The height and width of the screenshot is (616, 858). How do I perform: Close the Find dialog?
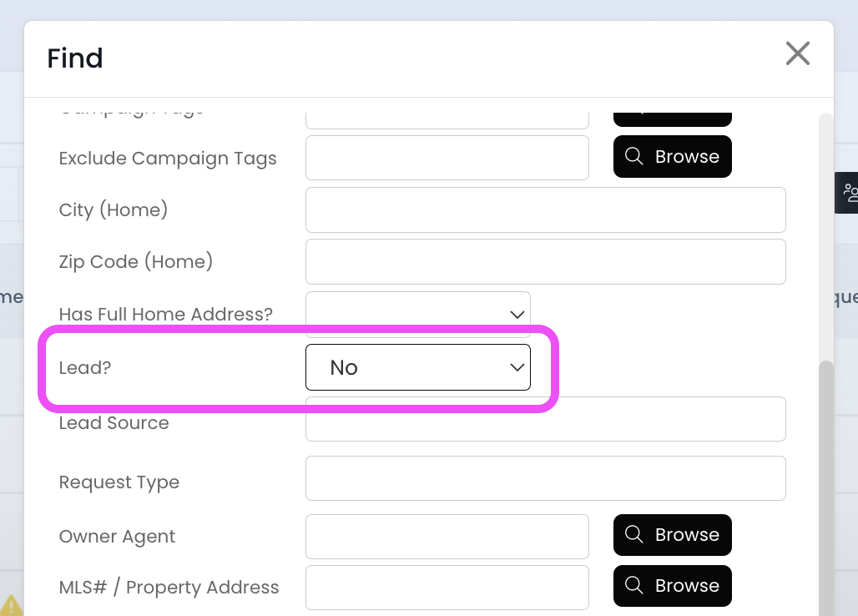tap(797, 54)
